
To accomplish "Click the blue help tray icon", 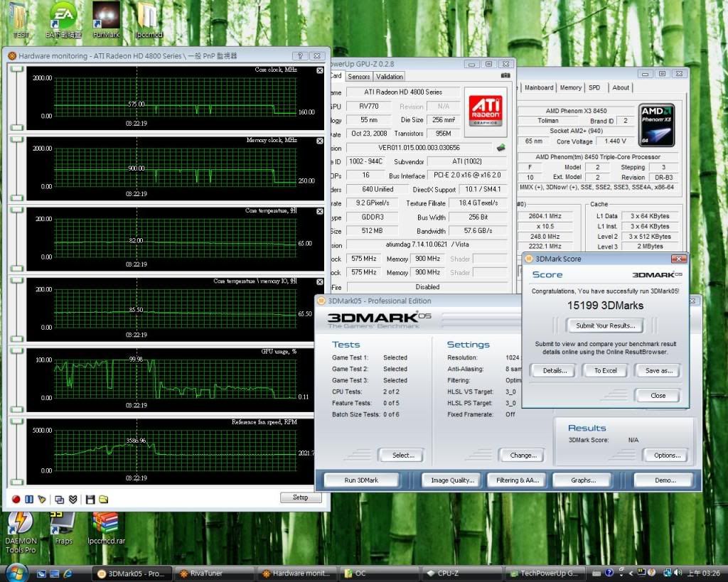I will pos(609,573).
